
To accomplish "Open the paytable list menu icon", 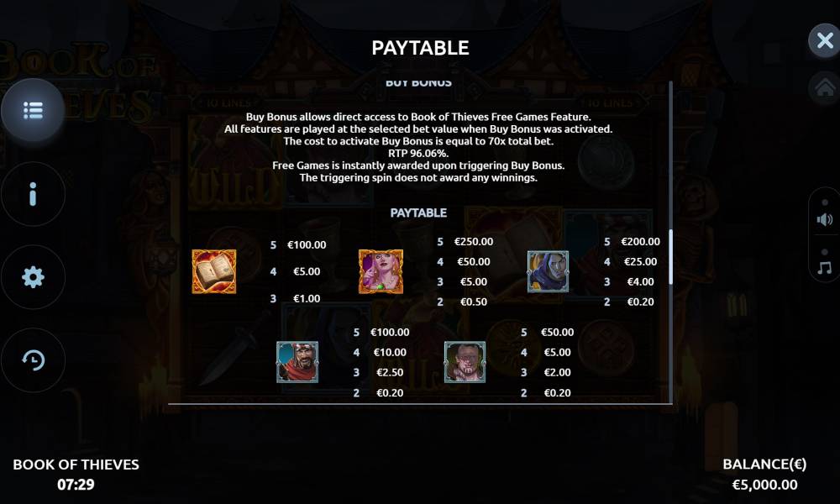I will (33, 110).
